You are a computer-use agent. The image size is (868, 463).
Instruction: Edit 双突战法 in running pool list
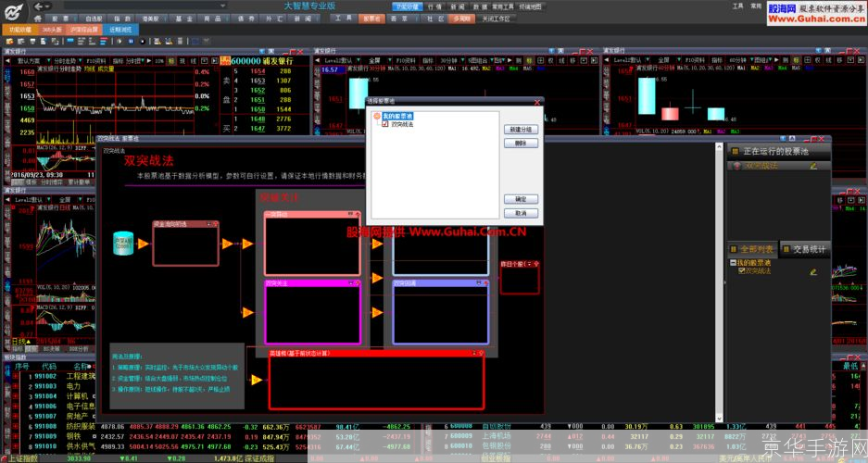click(813, 166)
